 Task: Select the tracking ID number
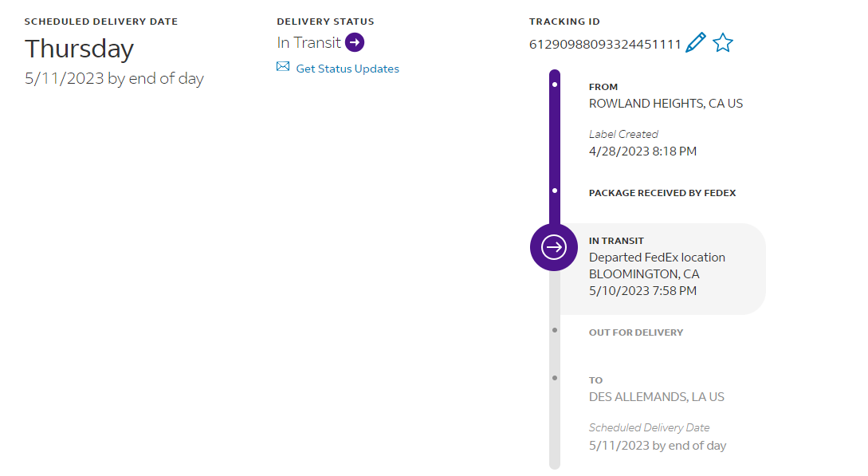point(605,45)
